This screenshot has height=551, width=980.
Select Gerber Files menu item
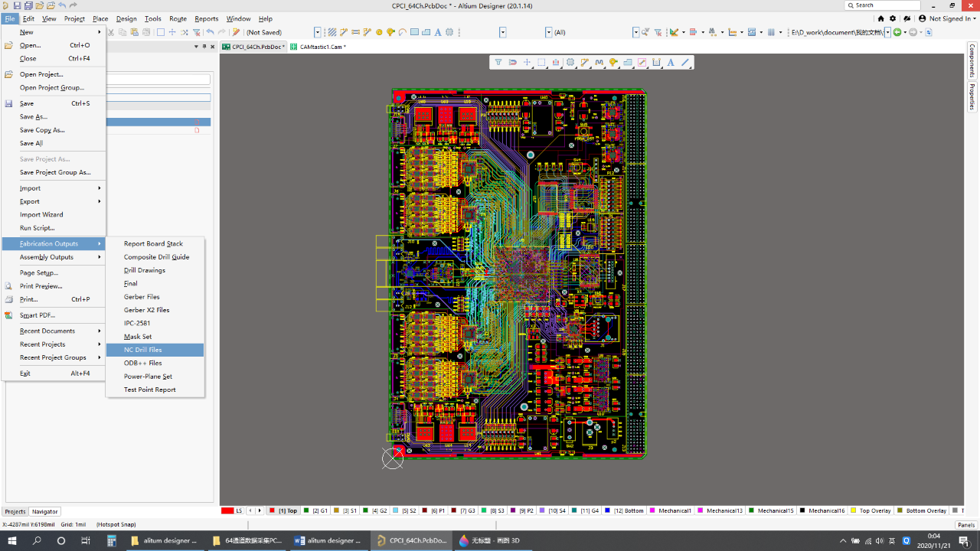tap(155, 297)
